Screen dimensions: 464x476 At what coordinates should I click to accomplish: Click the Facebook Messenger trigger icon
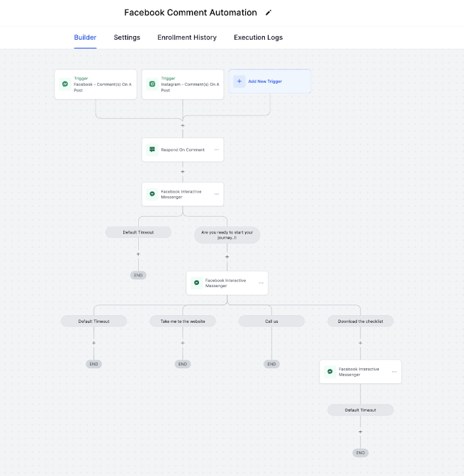65,84
